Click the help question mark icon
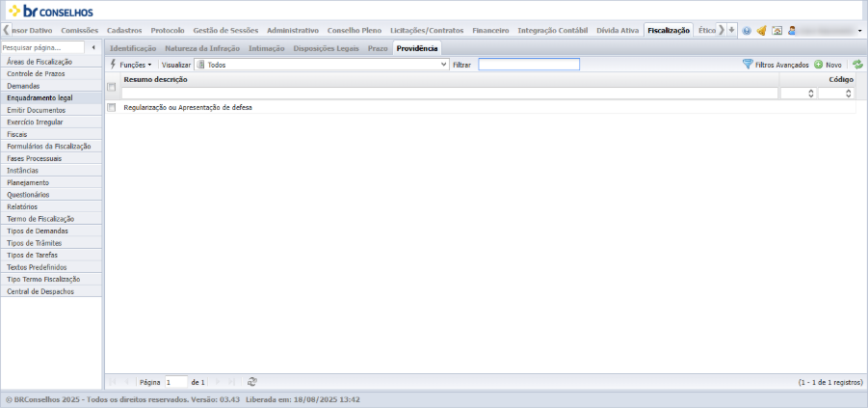Image resolution: width=868 pixels, height=408 pixels. coord(747,31)
